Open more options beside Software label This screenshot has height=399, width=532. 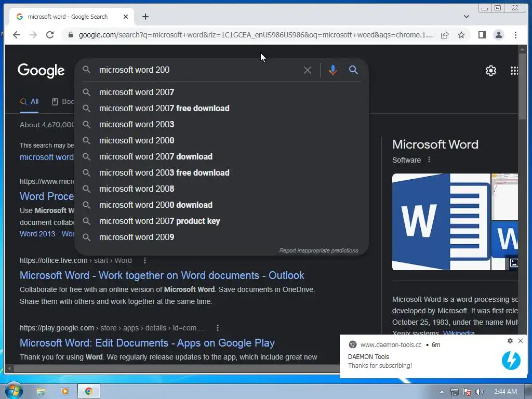pos(429,159)
